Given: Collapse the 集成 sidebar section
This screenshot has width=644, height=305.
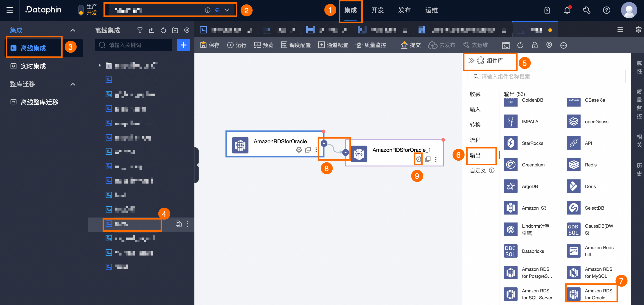Looking at the screenshot, I should tap(73, 31).
